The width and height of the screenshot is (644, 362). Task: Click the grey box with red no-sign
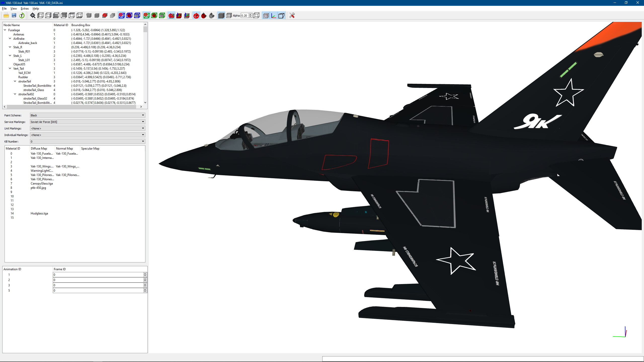point(105,16)
